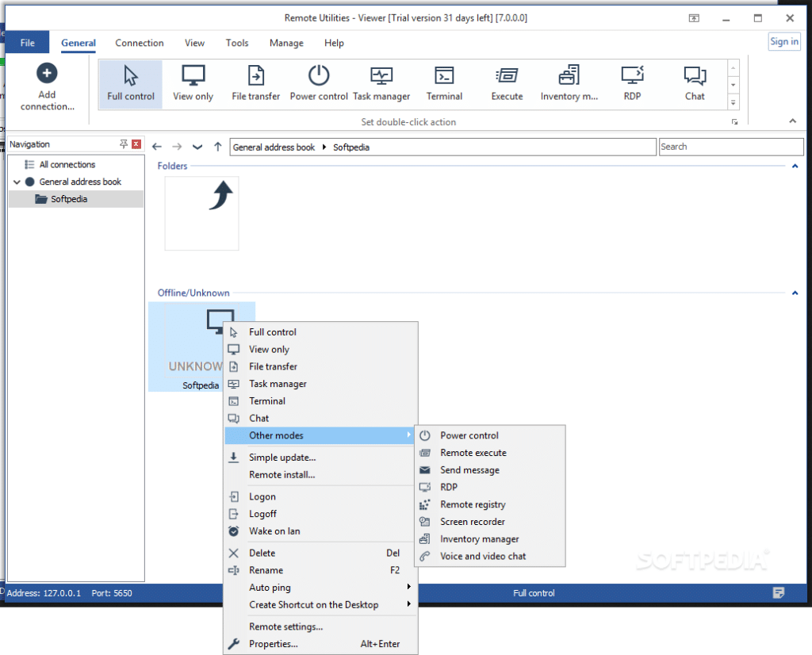Click Add connection plus icon

click(47, 74)
